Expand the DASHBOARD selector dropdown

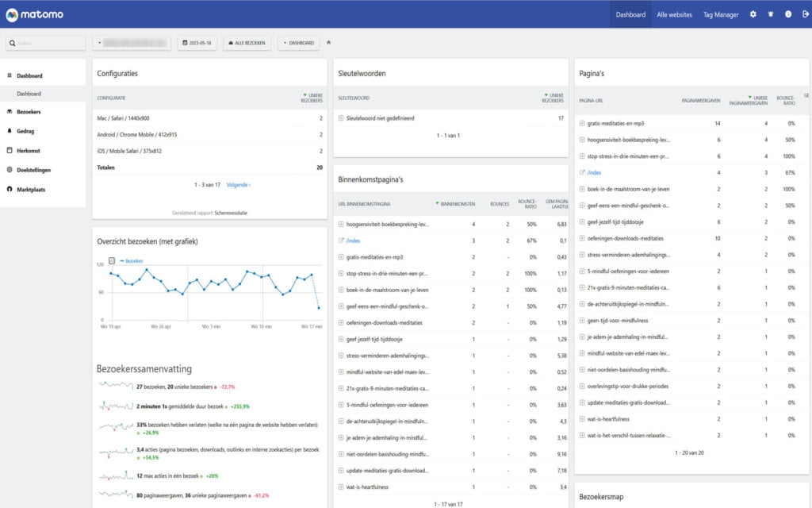point(301,41)
